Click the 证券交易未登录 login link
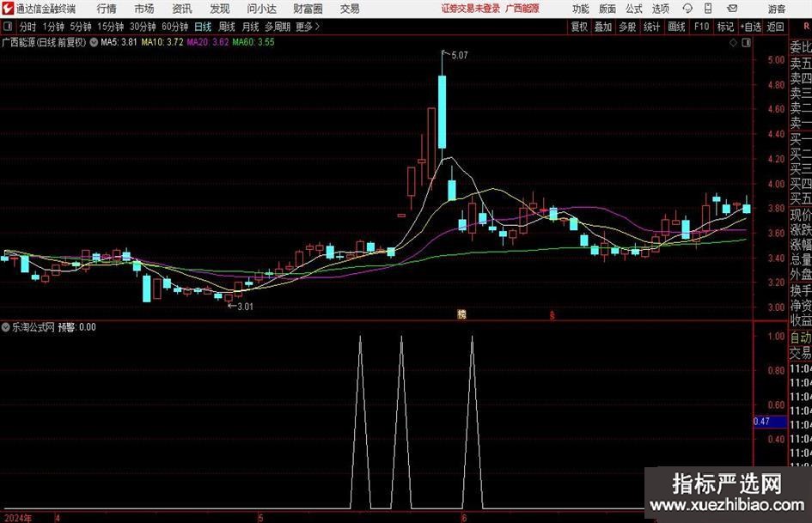This screenshot has width=812, height=523. [x=471, y=9]
